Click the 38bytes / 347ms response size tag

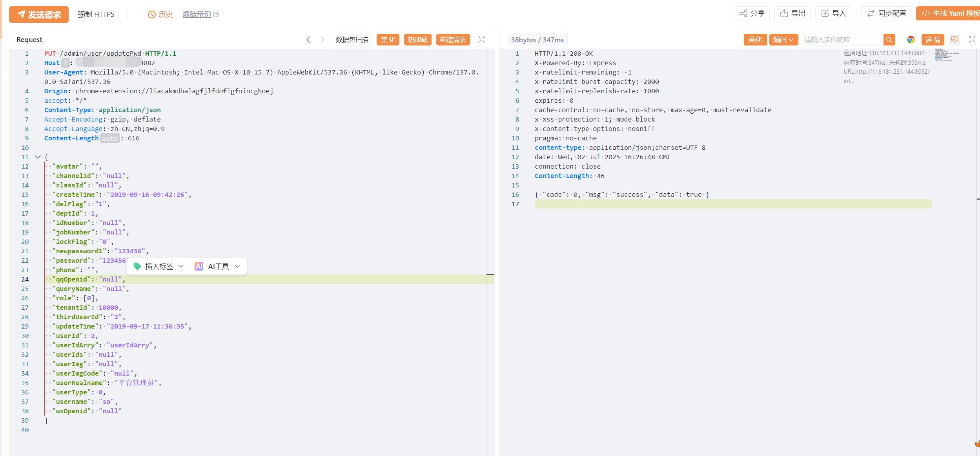537,40
